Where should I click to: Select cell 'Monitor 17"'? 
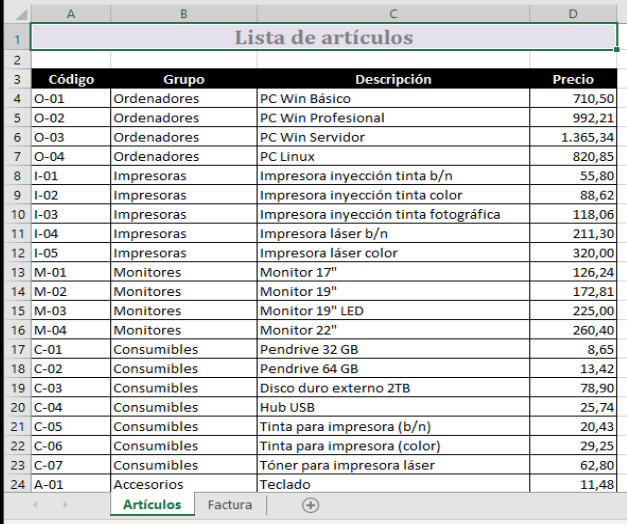(x=393, y=272)
